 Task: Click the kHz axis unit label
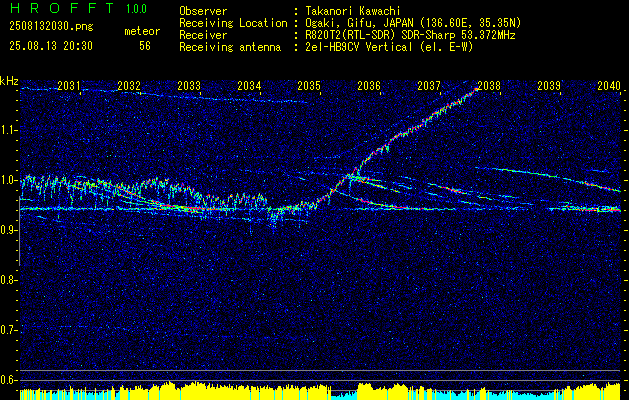[9, 81]
